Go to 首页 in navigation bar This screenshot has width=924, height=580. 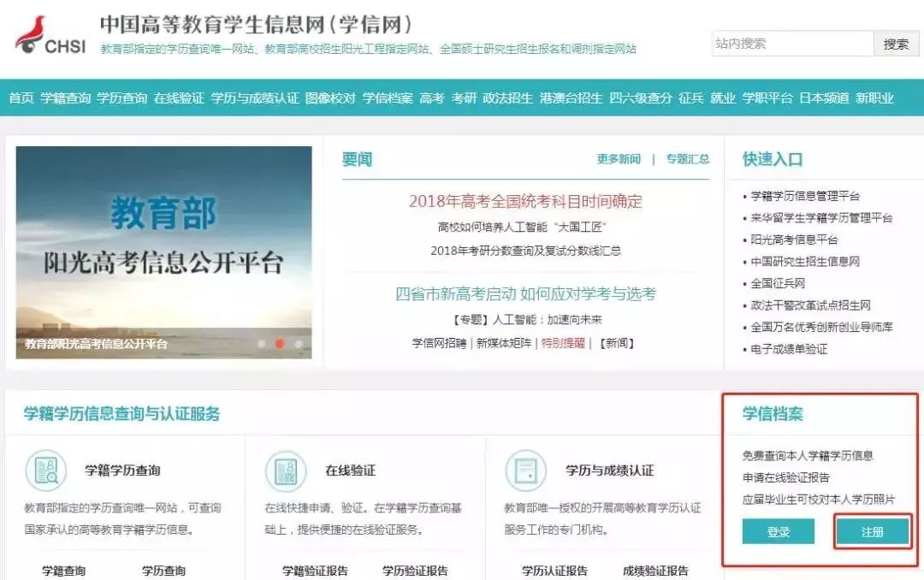[x=21, y=98]
